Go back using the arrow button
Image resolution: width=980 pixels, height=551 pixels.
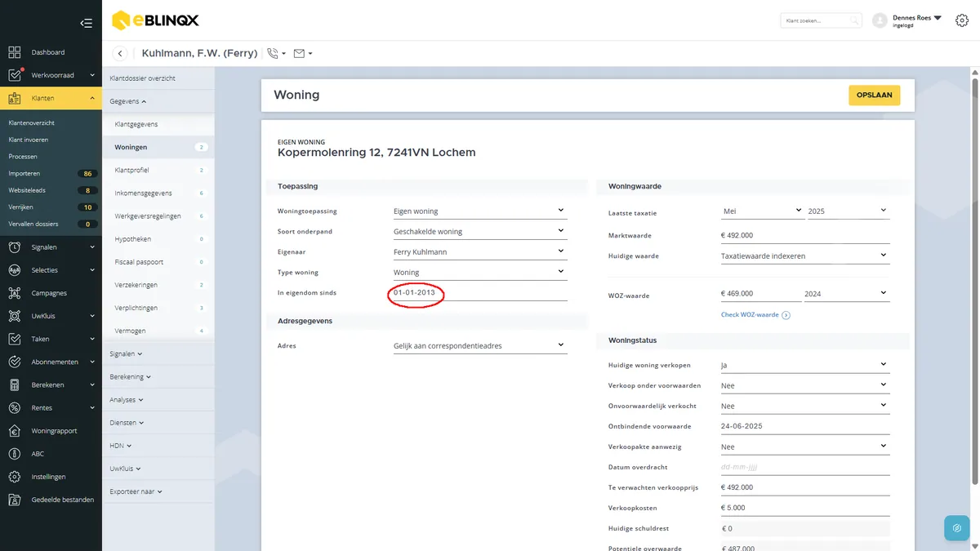click(120, 54)
